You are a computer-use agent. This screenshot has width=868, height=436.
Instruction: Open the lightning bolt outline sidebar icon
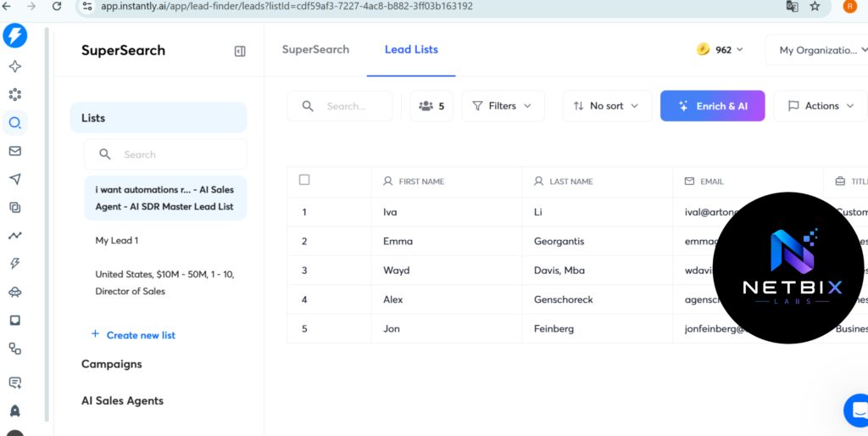(x=15, y=264)
